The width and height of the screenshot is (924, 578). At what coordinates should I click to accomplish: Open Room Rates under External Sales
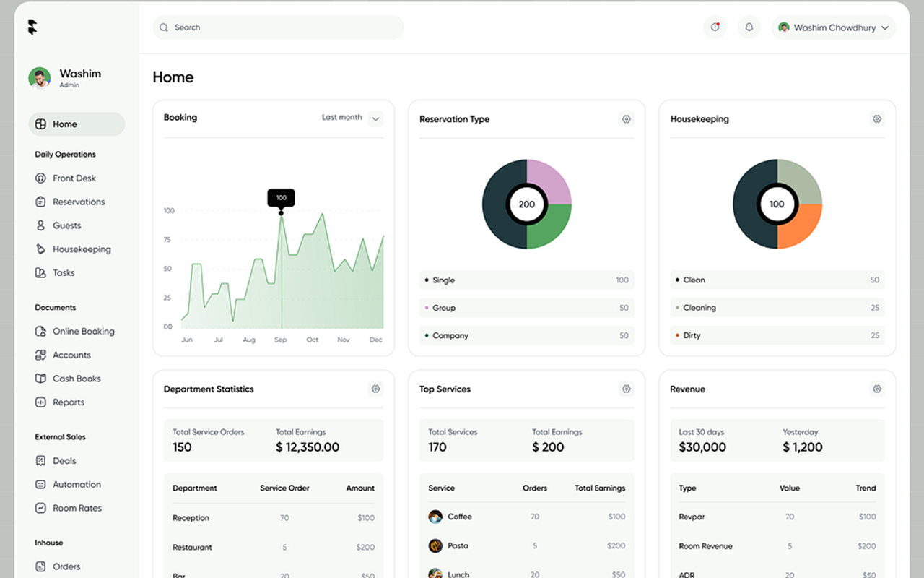(77, 509)
